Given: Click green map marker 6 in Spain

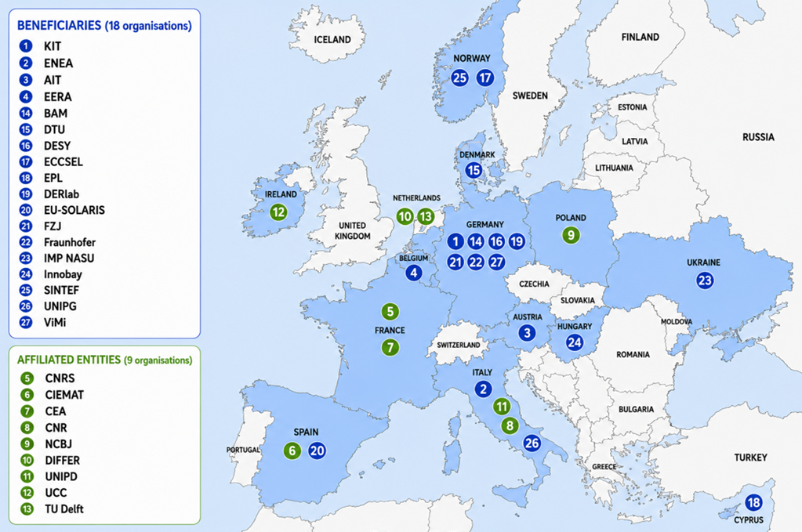Looking at the screenshot, I should [292, 451].
